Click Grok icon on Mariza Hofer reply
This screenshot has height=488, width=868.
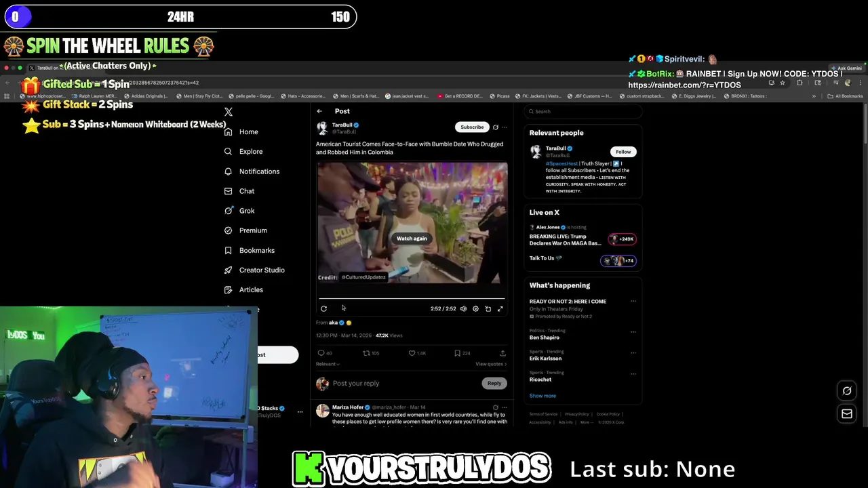click(496, 407)
